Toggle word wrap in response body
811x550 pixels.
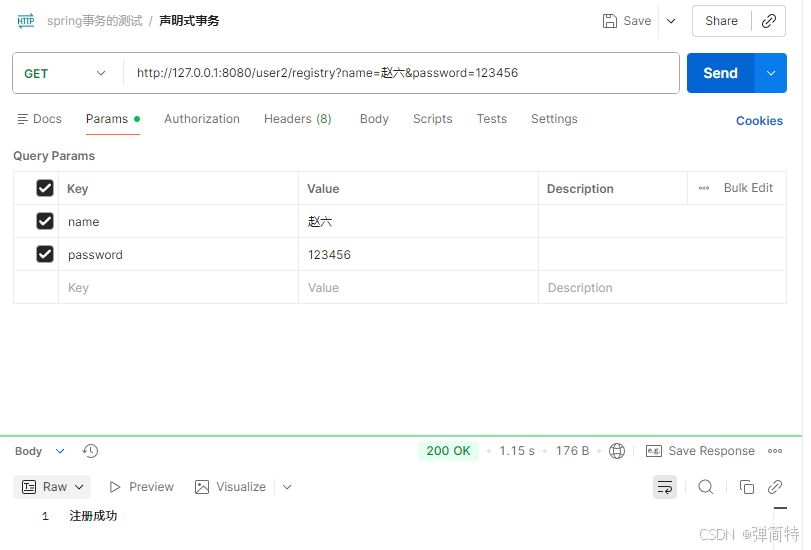665,487
